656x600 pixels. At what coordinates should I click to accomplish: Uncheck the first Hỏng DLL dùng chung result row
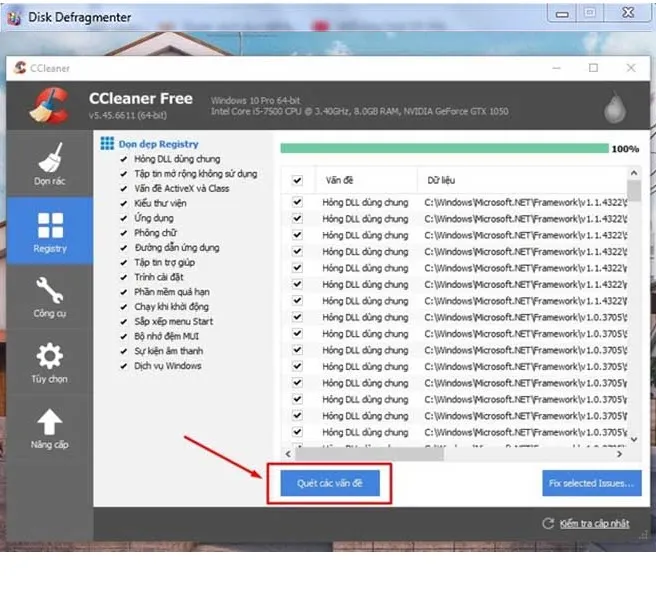coord(297,202)
